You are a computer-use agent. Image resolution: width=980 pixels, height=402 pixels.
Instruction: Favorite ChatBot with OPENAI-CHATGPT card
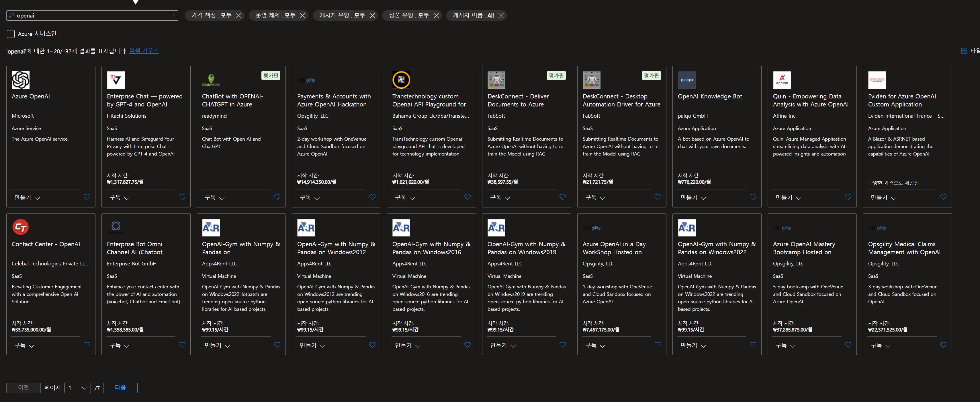click(x=277, y=197)
